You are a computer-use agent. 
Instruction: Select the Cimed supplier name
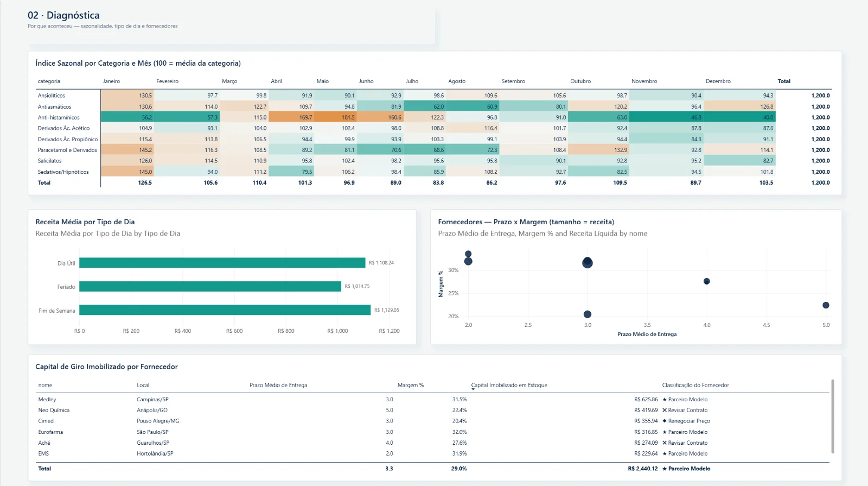(x=46, y=421)
